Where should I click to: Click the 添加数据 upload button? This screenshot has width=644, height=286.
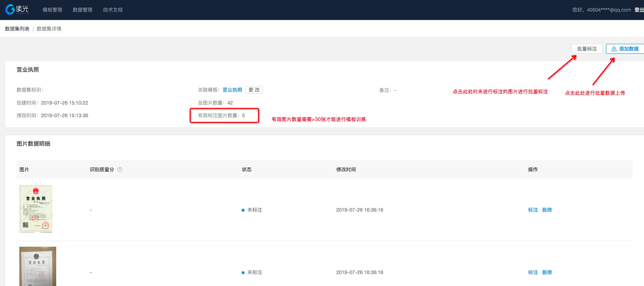[x=625, y=49]
